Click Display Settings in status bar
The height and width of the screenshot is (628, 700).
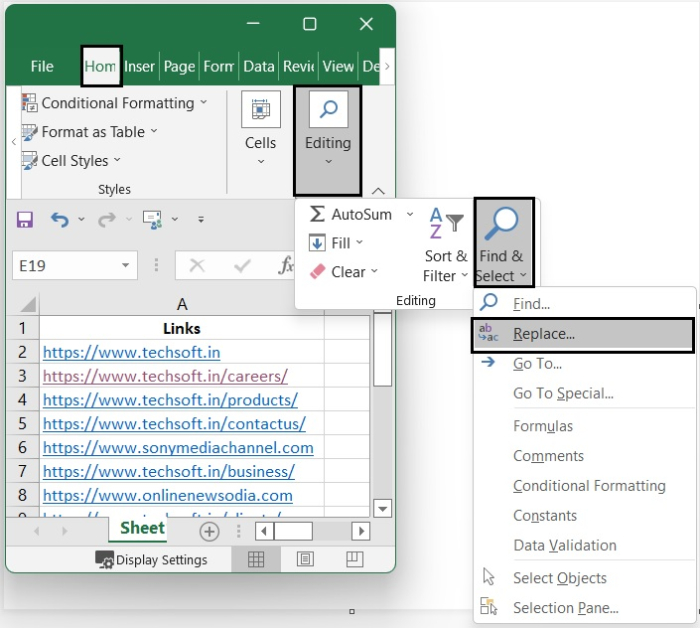[x=151, y=560]
